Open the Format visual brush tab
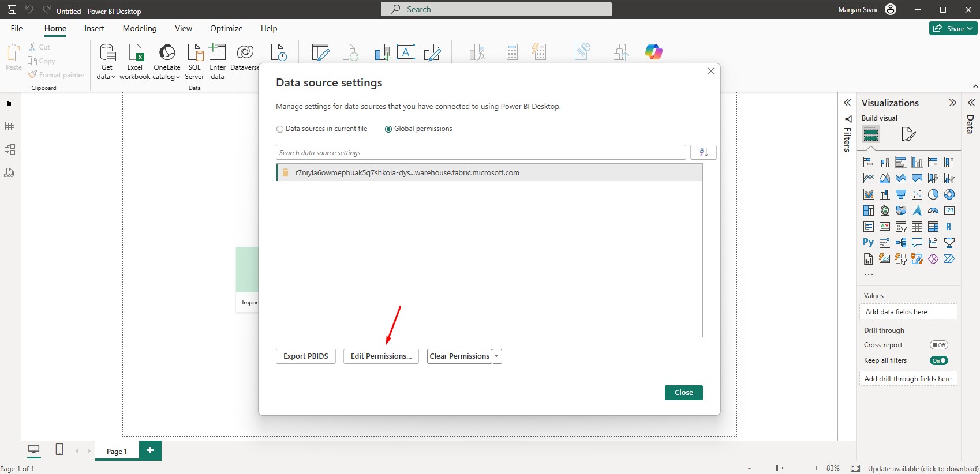Screen dimensions: 980x474 [x=908, y=134]
